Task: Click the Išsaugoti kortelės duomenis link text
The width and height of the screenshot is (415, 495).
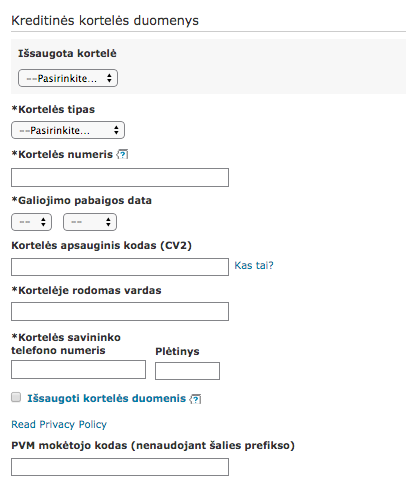Action: click(107, 398)
